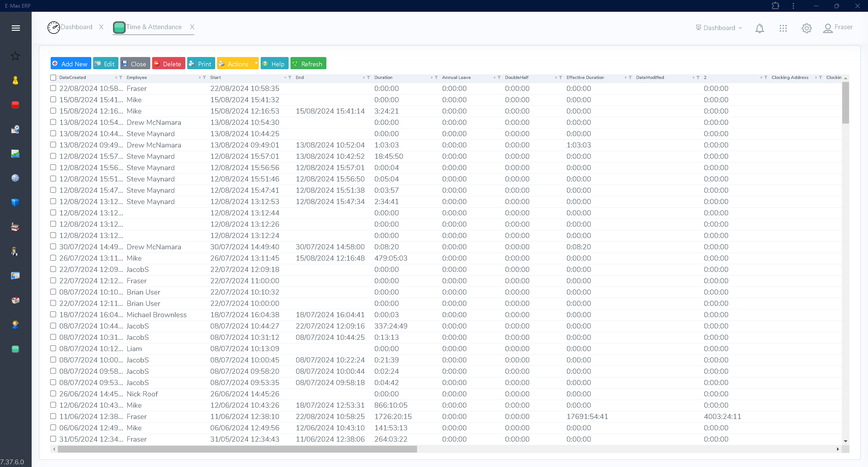
Task: Open the calendar scheduling icon in the sidebar
Action: coord(15,129)
